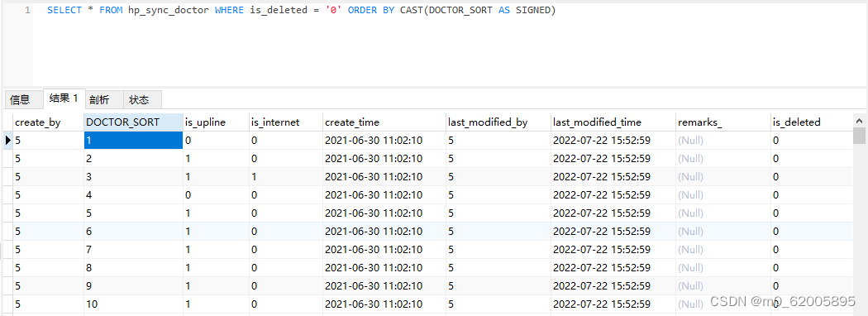The image size is (868, 316).
Task: Select DOCTOR_SORT cell with value 9
Action: [133, 286]
